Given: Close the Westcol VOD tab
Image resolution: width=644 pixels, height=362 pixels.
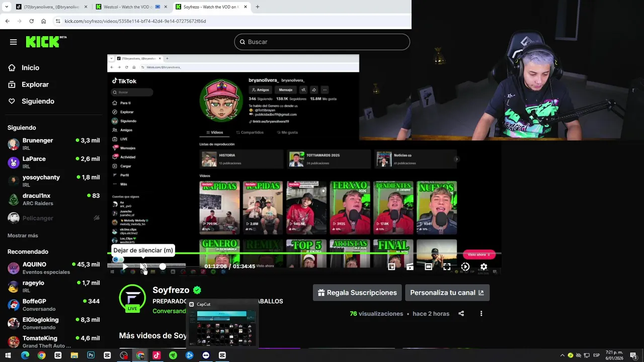Looking at the screenshot, I should tap(166, 7).
